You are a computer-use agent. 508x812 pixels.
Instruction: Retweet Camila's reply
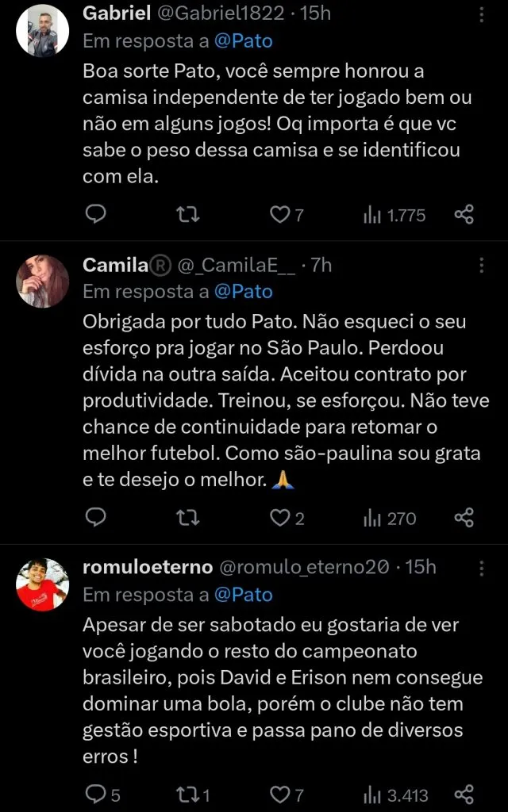tap(187, 518)
